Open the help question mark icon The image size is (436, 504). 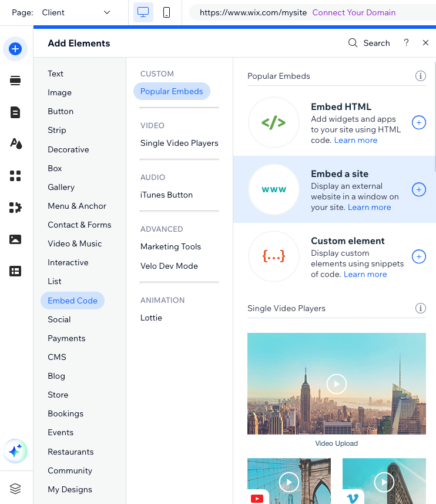[406, 43]
